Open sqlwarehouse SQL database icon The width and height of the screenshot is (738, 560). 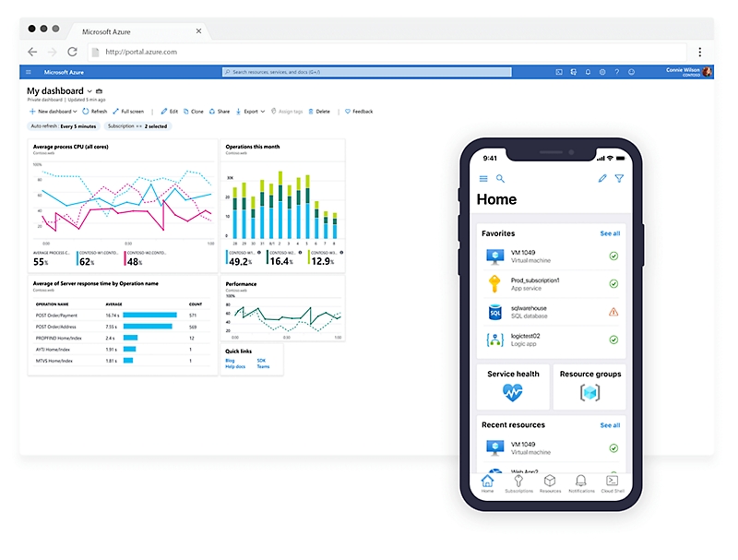[x=494, y=312]
